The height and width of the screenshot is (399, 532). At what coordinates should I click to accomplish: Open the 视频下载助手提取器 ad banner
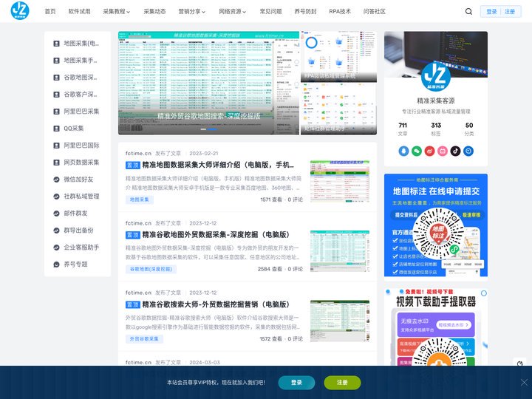point(436,327)
